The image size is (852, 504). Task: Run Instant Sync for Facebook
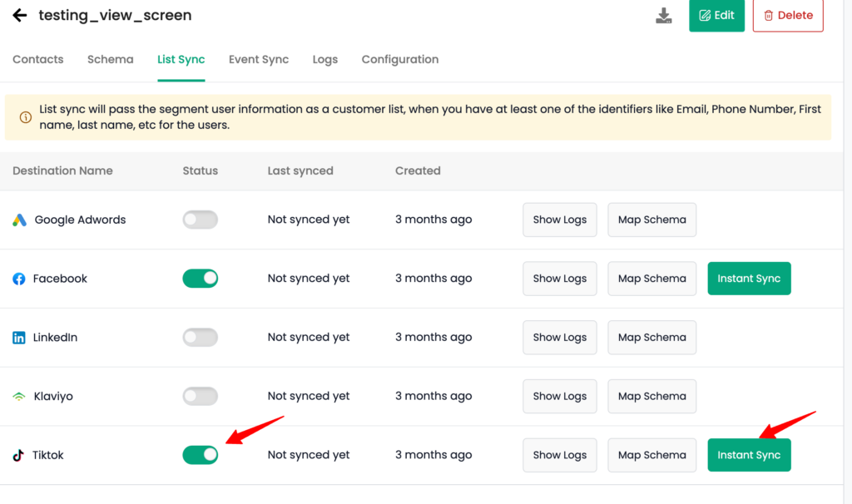point(749,278)
